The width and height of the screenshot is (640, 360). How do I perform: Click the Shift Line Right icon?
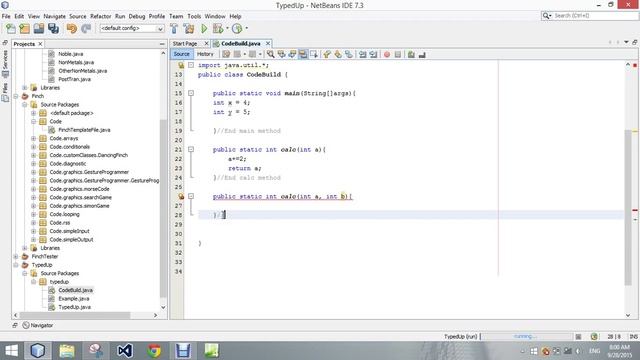pos(373,54)
